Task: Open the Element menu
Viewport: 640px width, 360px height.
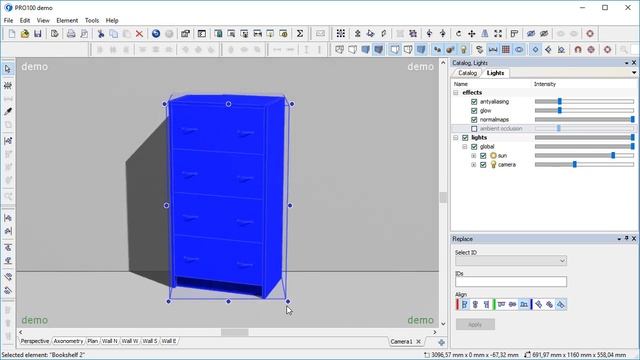Action: [x=67, y=20]
